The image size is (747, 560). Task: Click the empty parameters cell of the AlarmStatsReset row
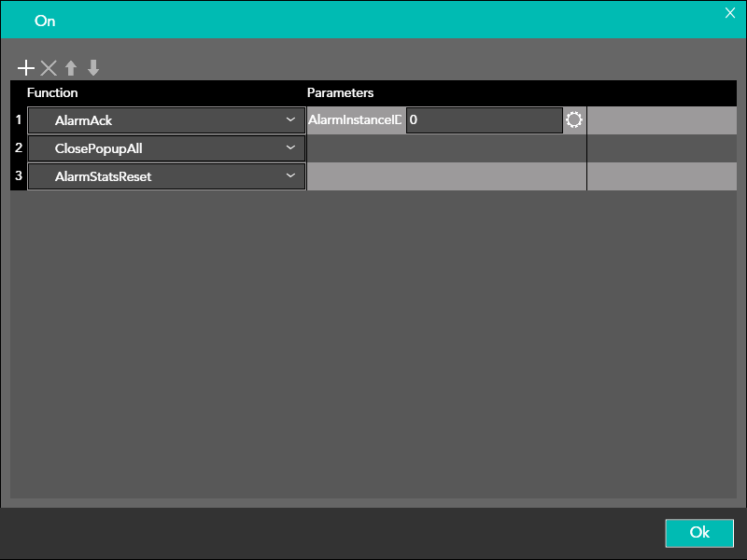pyautogui.click(x=446, y=176)
